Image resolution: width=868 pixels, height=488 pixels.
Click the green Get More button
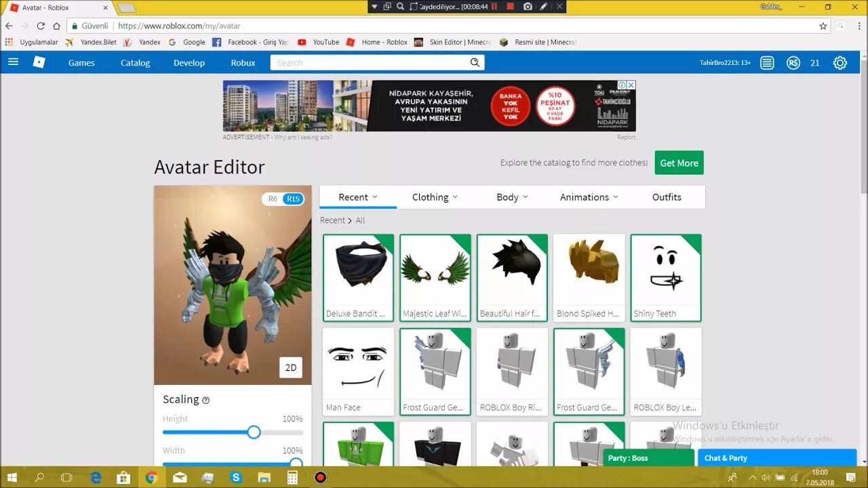[x=679, y=163]
